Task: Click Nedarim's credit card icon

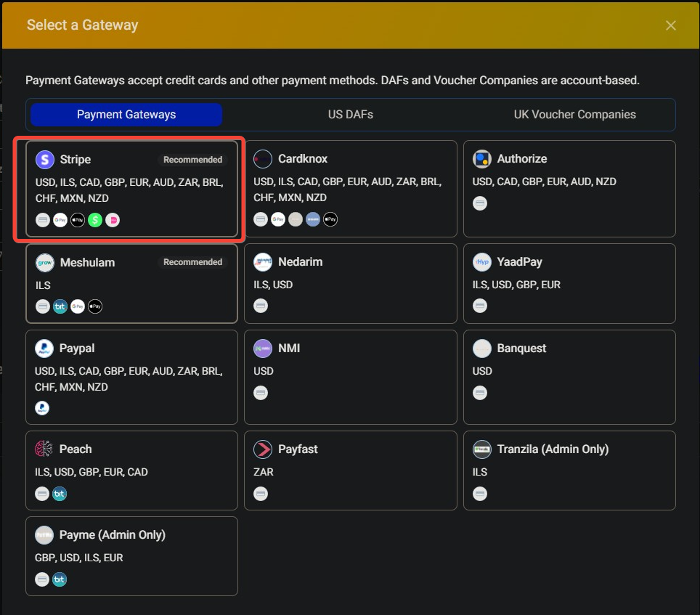Action: (261, 306)
